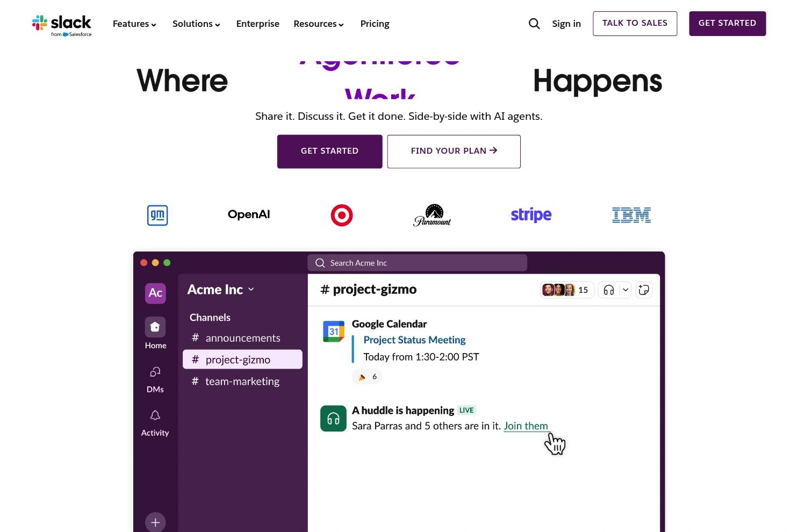Click the search magnifier icon in header
Viewport: 798px width, 532px height.
[x=534, y=24]
